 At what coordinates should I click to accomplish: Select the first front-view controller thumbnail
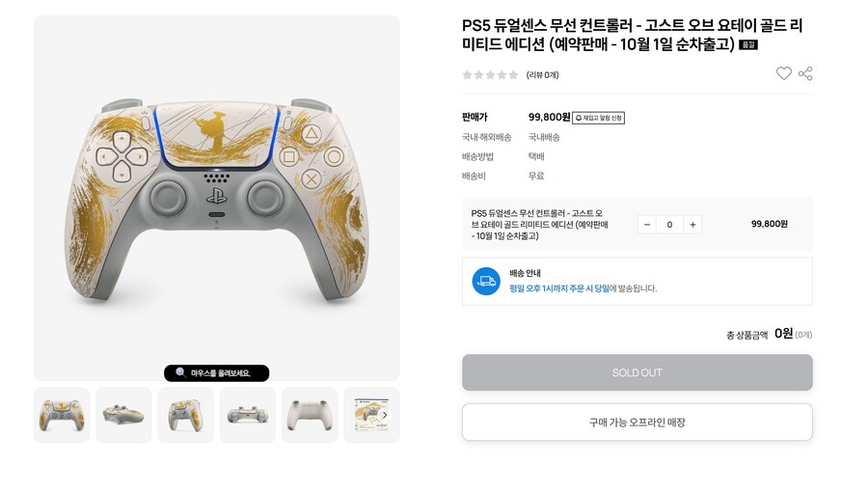pos(62,416)
